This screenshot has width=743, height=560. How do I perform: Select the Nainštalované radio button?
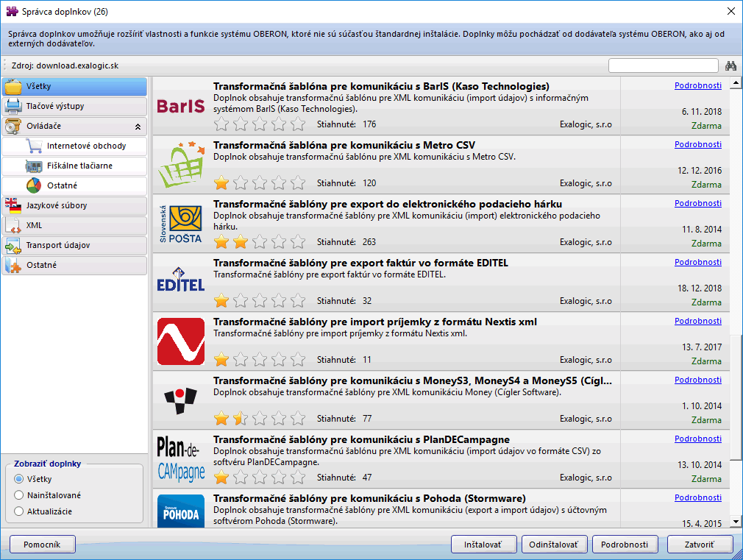19,495
